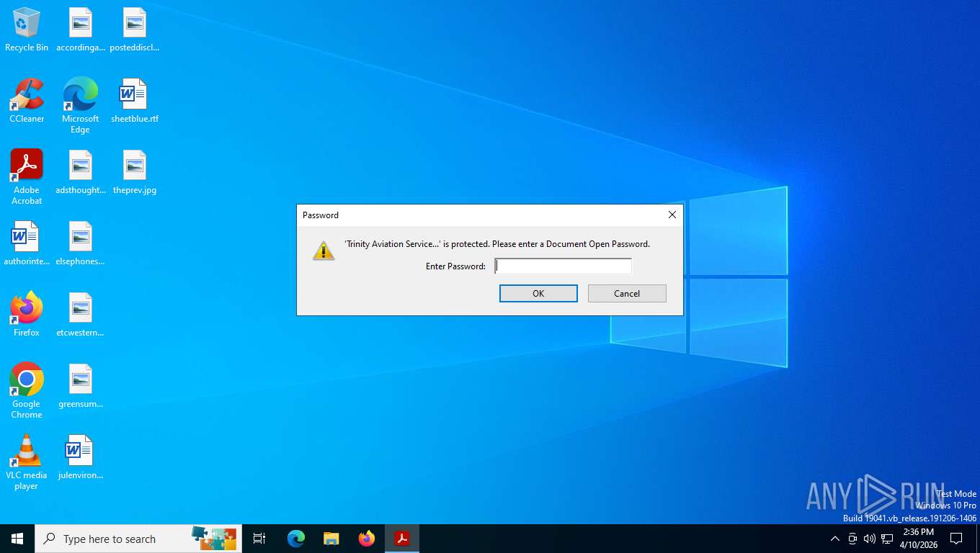Open the clock showing 2:36 PM
Image resolution: width=980 pixels, height=553 pixels.
point(918,539)
